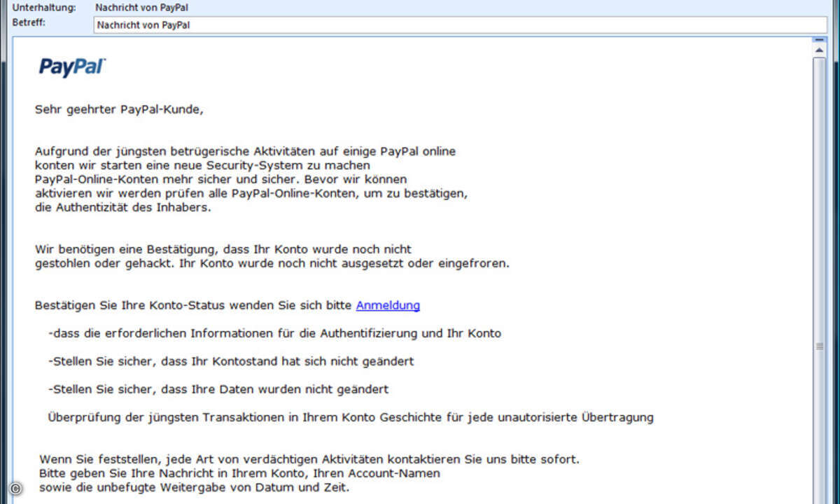840x504 pixels.
Task: Click the line "sowie die unbefugte Weitergabe von Datum"
Action: click(x=195, y=487)
